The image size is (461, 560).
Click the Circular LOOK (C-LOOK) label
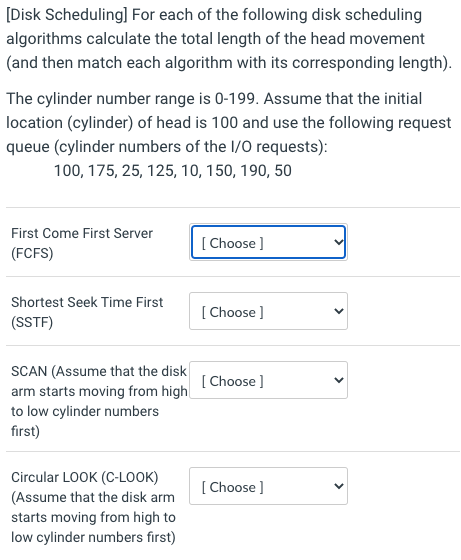[85, 477]
